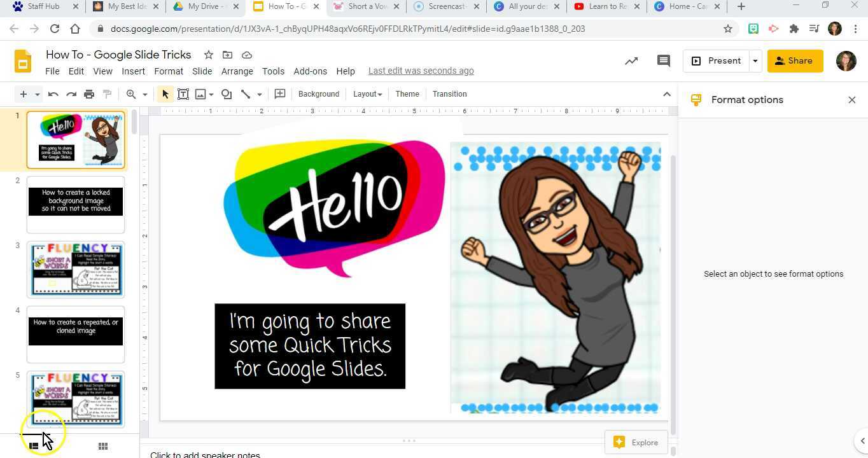This screenshot has width=868, height=458.
Task: Click the Undo icon
Action: click(53, 94)
